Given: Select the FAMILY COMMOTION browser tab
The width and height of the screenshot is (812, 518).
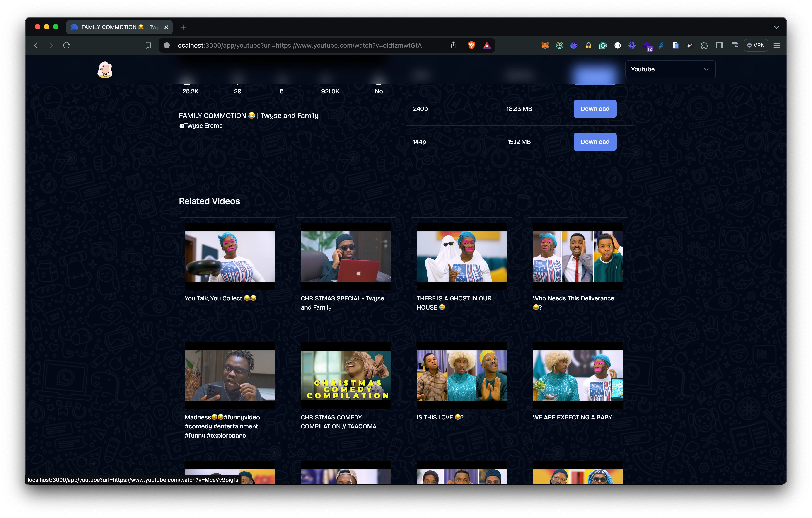Looking at the screenshot, I should click(119, 27).
